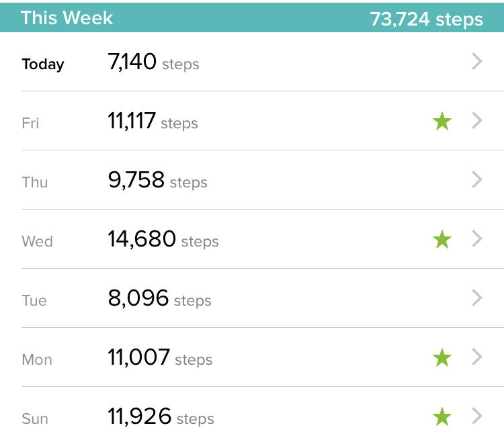Open Fri details via chevron arrow
Image resolution: width=504 pixels, height=442 pixels.
pyautogui.click(x=477, y=120)
